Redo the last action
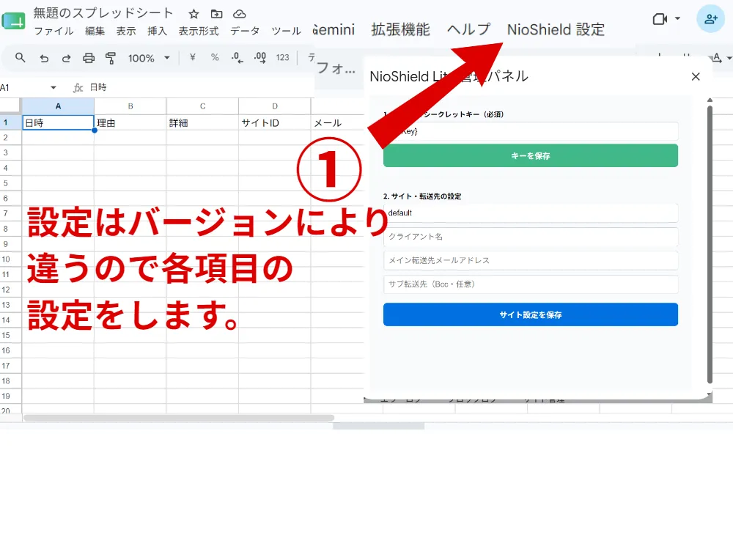Screen dimensions: 733x560 click(x=67, y=58)
